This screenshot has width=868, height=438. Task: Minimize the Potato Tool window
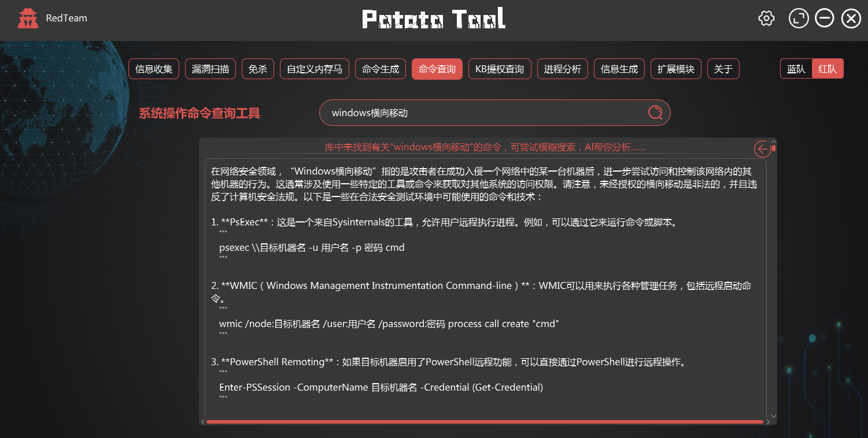(x=825, y=18)
